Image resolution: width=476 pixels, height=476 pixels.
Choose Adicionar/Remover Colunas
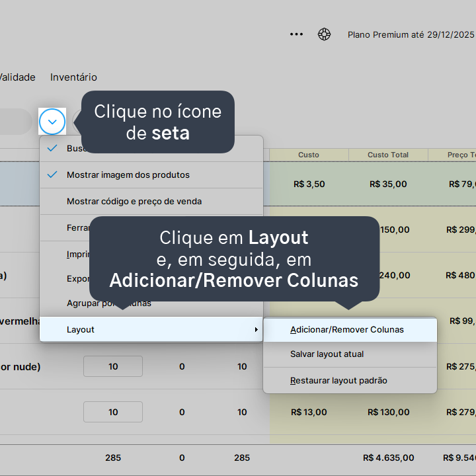click(350, 329)
